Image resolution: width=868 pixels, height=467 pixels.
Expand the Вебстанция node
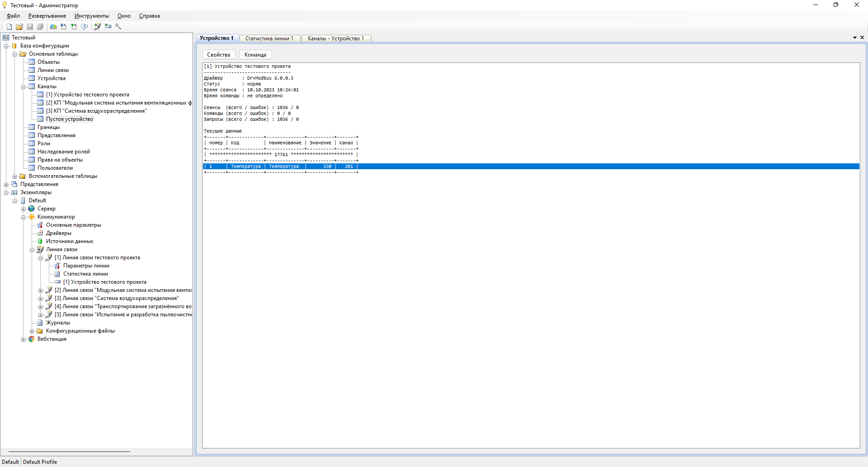click(x=23, y=339)
